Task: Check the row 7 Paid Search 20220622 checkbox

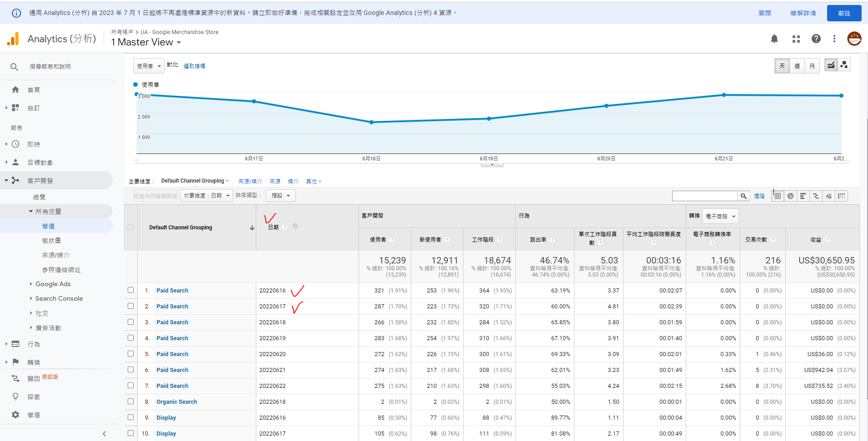Action: click(131, 386)
